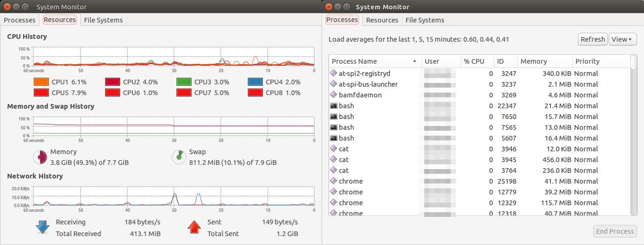644x245 pixels.
Task: Click the process list vertical scrollbar
Action: tap(634, 135)
